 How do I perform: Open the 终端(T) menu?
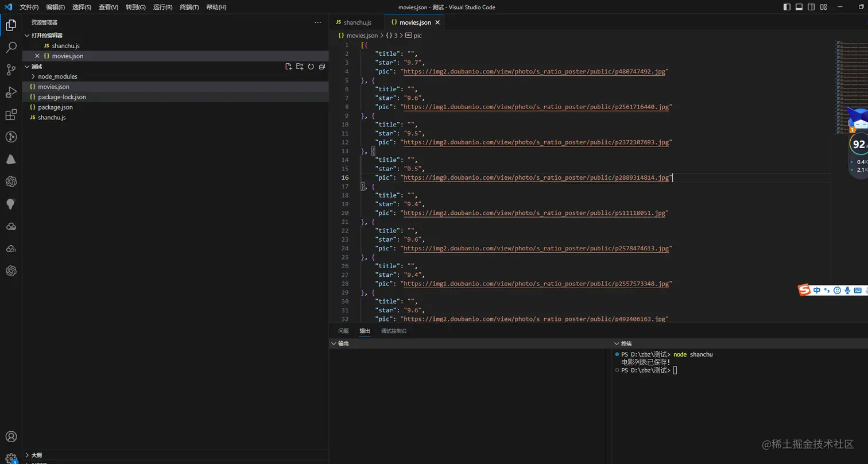click(x=189, y=7)
